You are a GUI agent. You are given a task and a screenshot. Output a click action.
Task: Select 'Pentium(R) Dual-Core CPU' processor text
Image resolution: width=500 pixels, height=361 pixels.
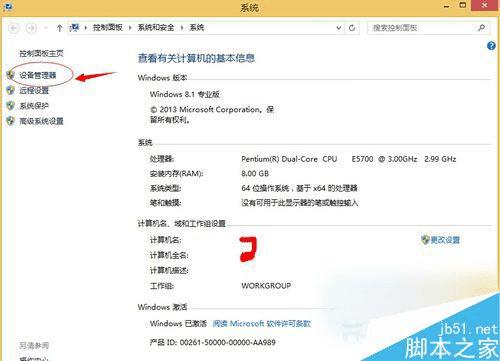(x=289, y=159)
